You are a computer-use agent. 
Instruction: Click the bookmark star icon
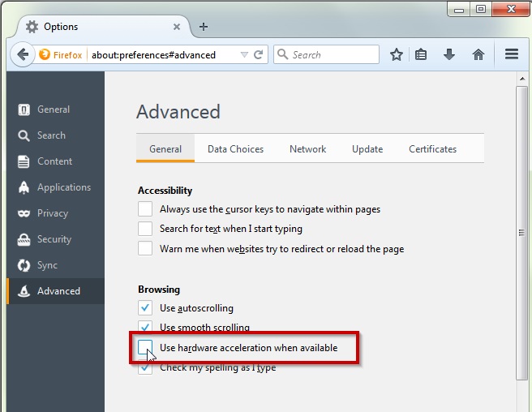tap(397, 54)
